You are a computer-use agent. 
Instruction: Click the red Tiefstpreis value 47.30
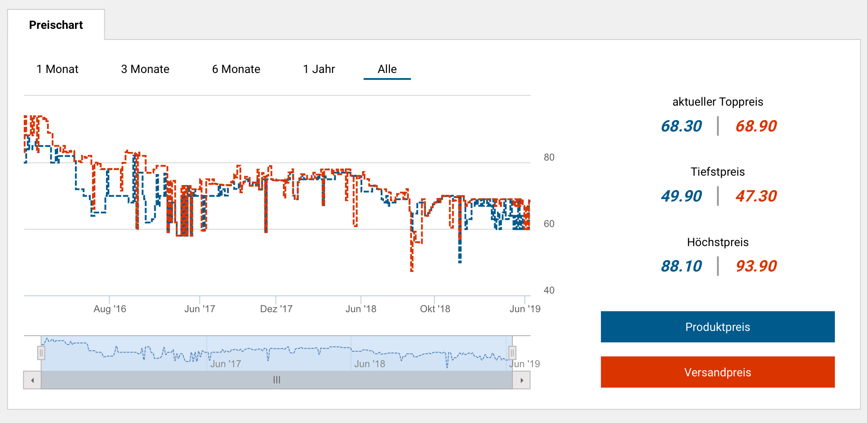[756, 196]
